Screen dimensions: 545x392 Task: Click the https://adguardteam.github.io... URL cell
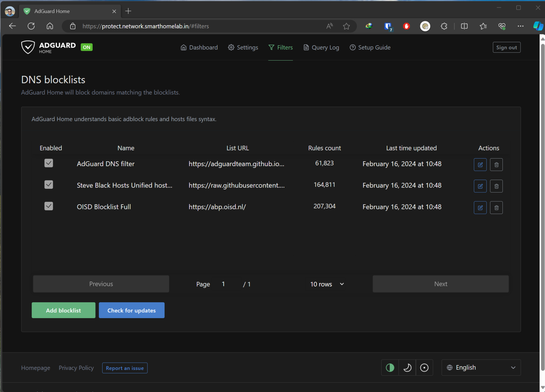pyautogui.click(x=236, y=164)
